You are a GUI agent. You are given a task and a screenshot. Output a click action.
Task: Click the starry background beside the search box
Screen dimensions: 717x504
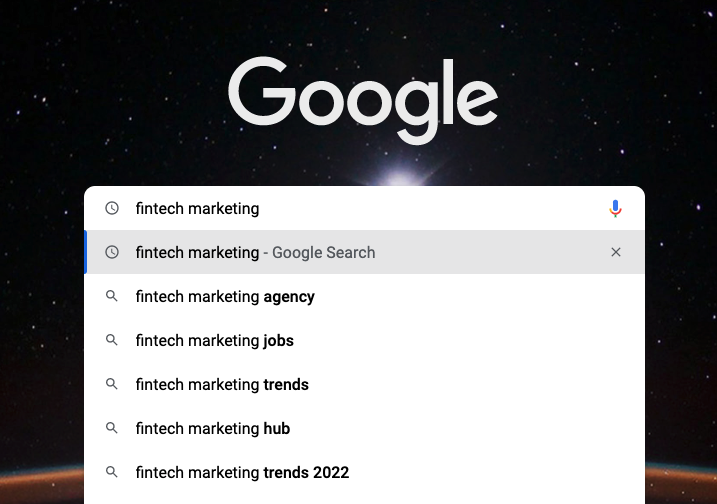pos(41,274)
